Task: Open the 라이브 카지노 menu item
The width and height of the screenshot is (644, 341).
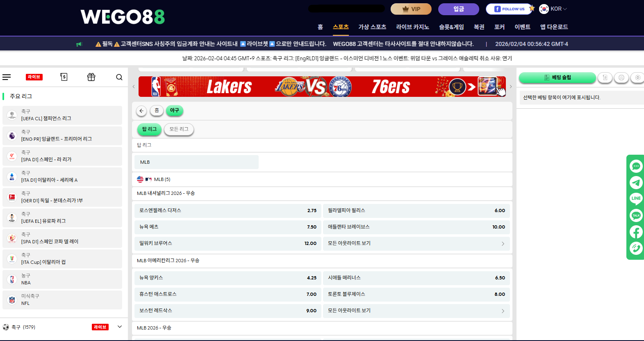Action: click(412, 27)
